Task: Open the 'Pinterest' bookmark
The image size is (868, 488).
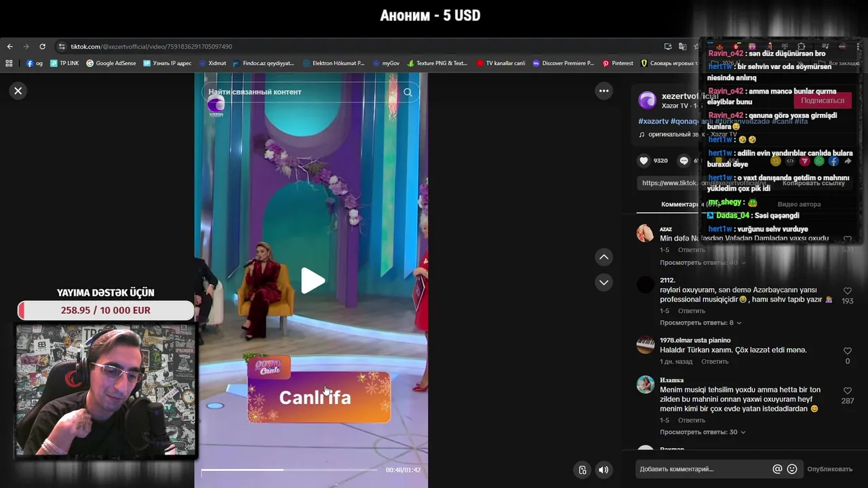Action: (618, 63)
